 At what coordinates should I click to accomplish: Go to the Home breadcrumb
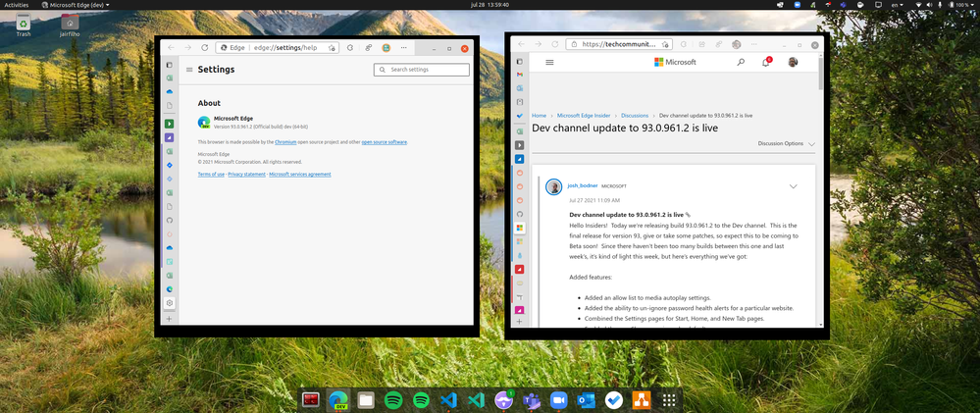click(x=539, y=116)
